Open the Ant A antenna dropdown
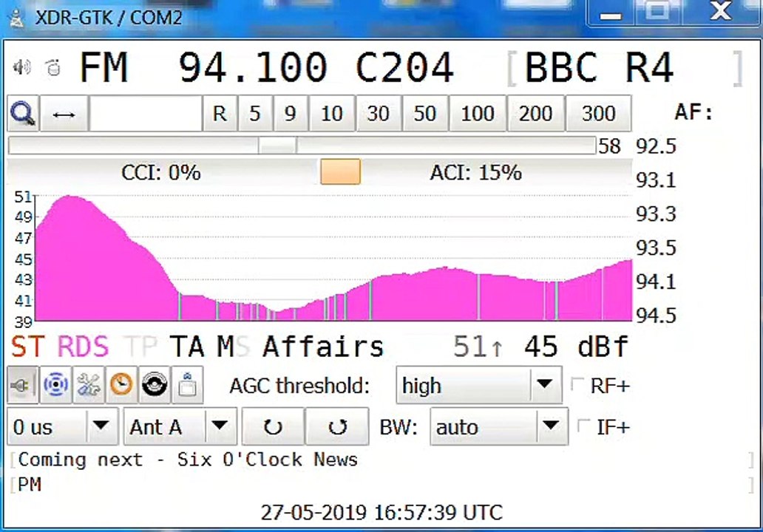 [180, 427]
